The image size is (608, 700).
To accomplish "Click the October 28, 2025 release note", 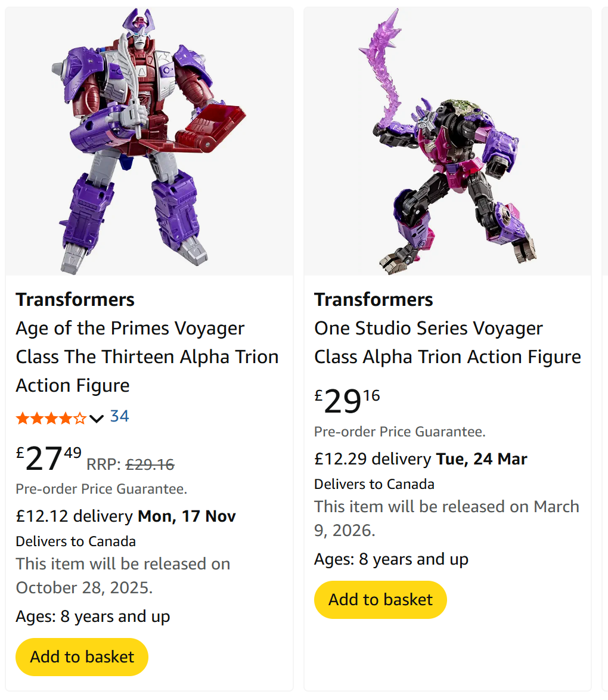I will click(x=123, y=575).
